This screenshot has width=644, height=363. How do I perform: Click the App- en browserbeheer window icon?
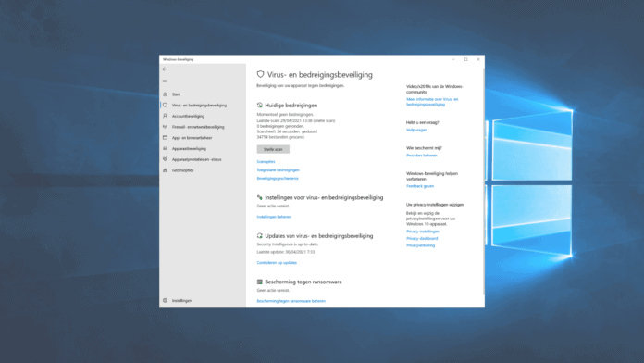point(165,138)
